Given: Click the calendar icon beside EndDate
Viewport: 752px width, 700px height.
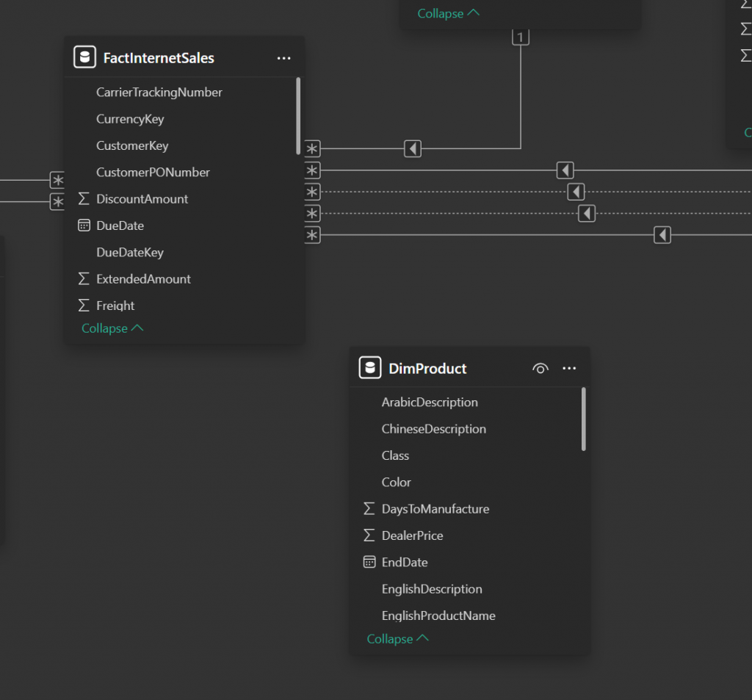Looking at the screenshot, I should [369, 562].
